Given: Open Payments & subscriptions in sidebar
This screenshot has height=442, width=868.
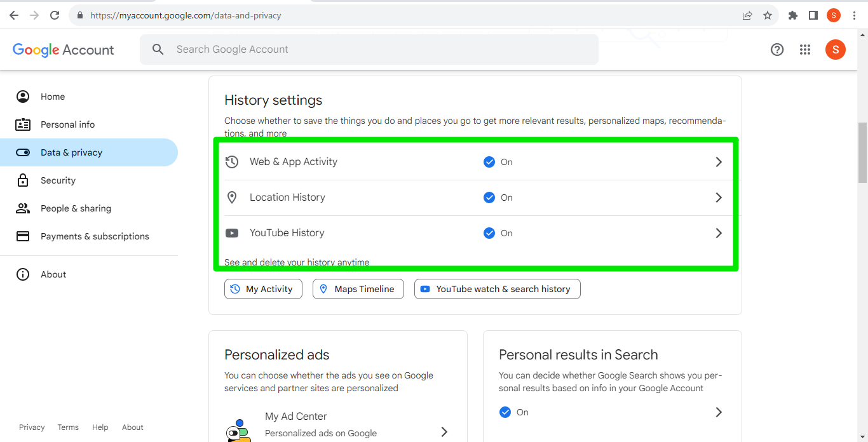Looking at the screenshot, I should 89,236.
